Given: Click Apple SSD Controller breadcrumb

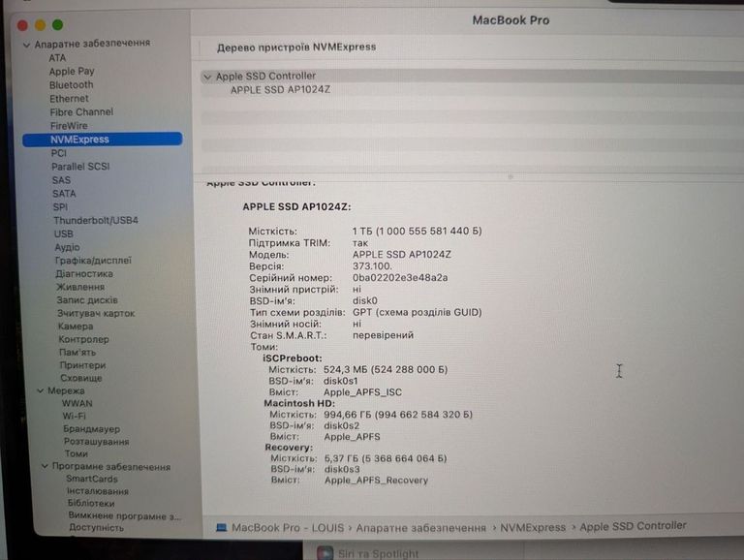Looking at the screenshot, I should [633, 526].
